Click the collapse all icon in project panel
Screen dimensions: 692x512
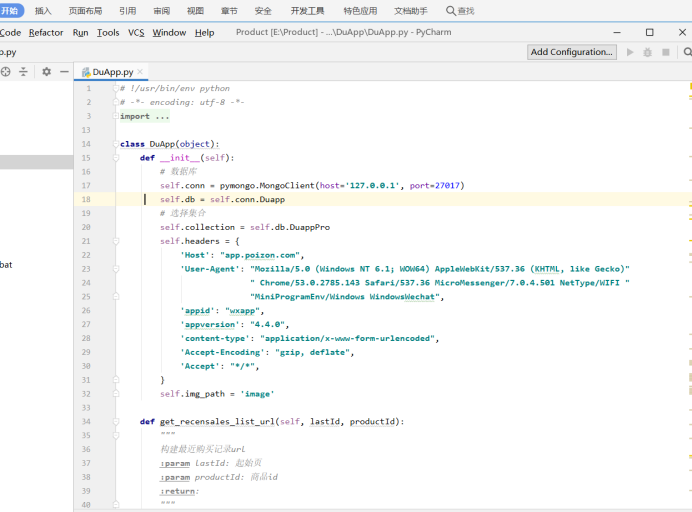(x=24, y=72)
